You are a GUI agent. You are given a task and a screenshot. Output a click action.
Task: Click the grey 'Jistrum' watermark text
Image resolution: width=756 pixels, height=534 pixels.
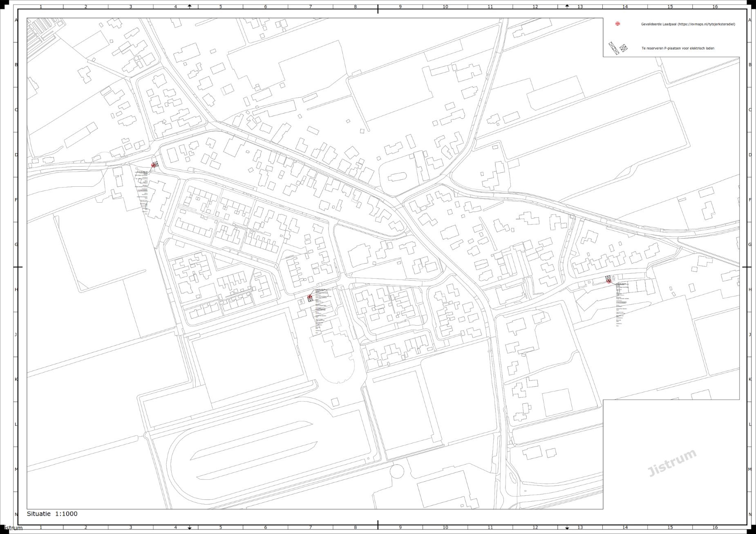[672, 463]
